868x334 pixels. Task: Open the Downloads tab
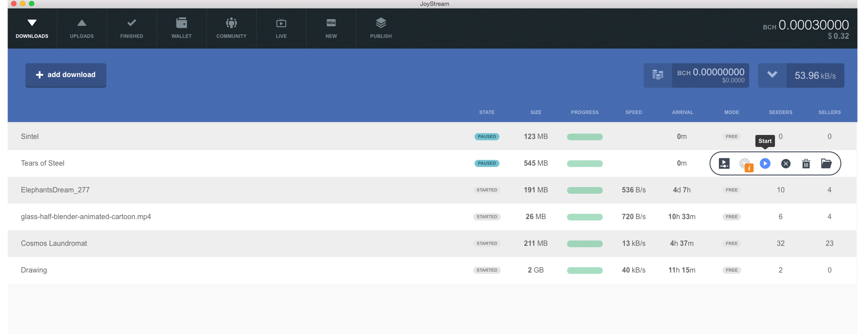pos(32,29)
